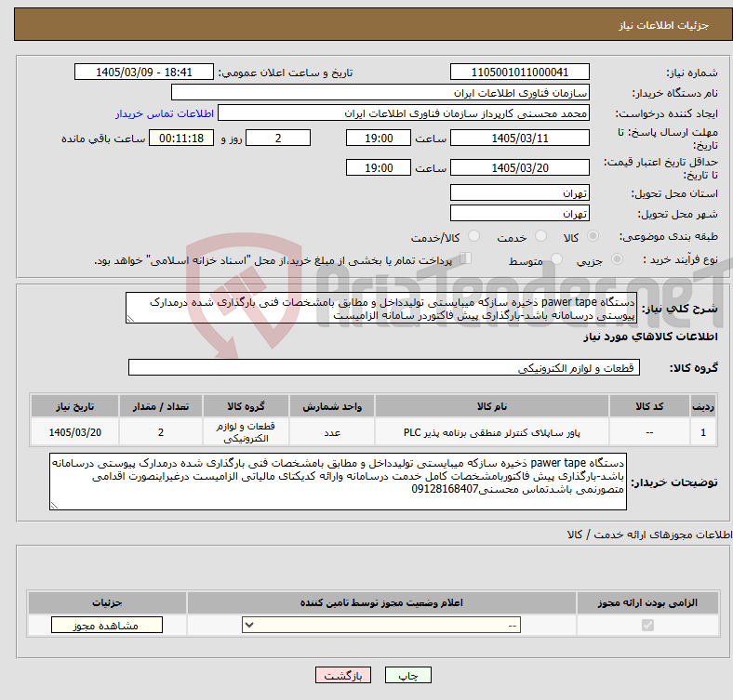The image size is (733, 700).
Task: Select the کالا radio button
Action: [x=593, y=236]
